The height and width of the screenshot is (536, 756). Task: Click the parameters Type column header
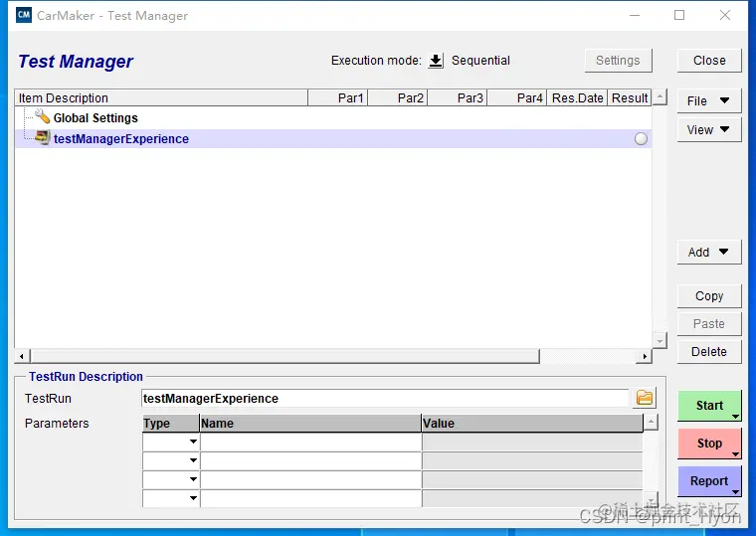(x=171, y=424)
